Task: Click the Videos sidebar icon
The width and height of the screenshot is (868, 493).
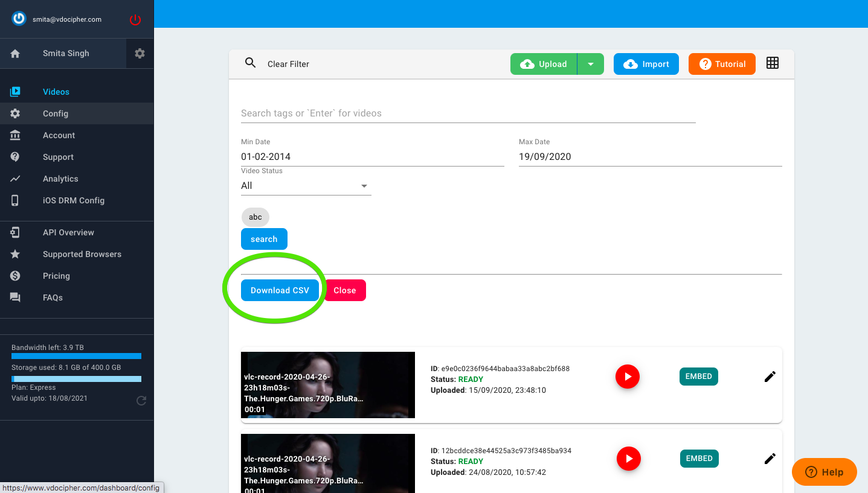Action: pos(16,92)
